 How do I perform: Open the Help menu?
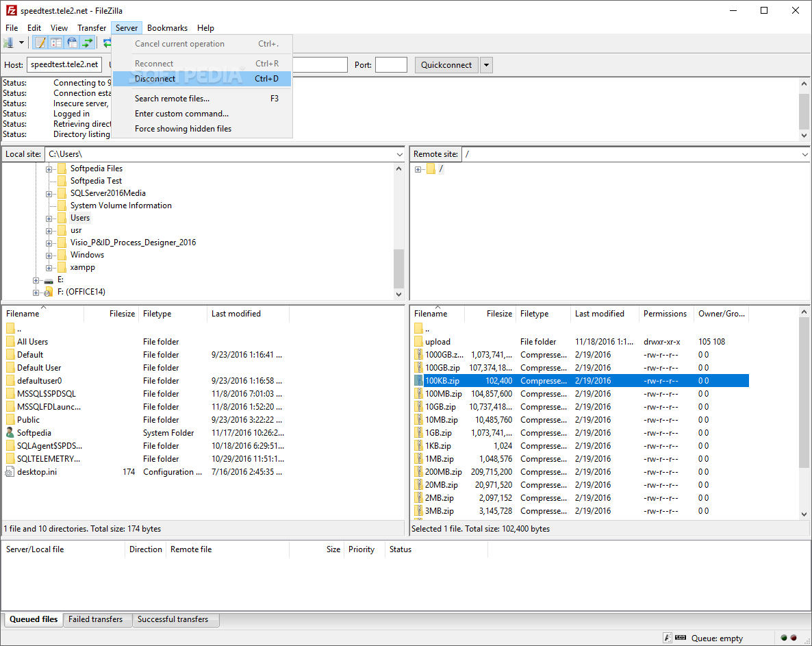205,28
